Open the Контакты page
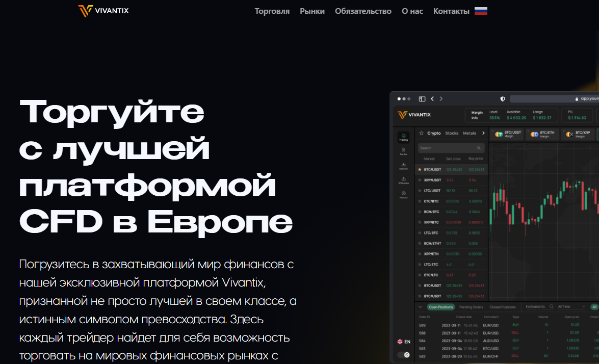 point(451,11)
